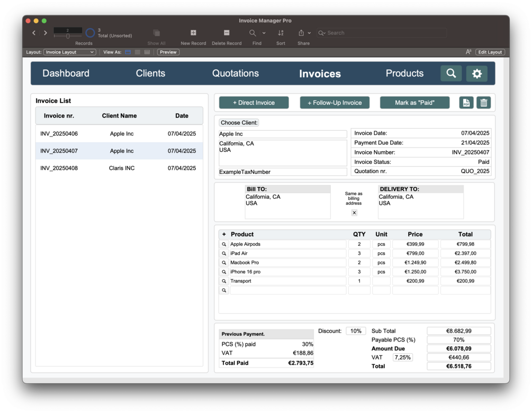Screen dimensions: 532x413
Task: Uncheck Same as billing address checkbox
Action: tap(354, 213)
